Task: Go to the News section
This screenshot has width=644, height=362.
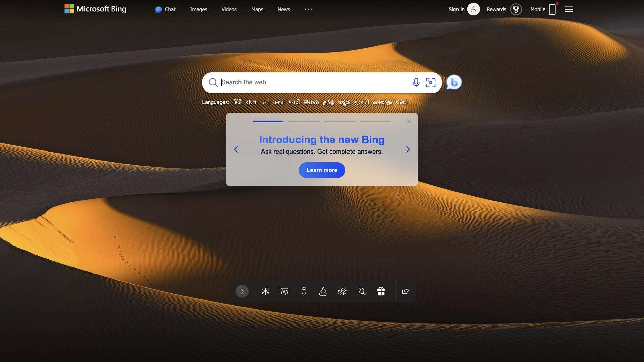Action: tap(284, 9)
